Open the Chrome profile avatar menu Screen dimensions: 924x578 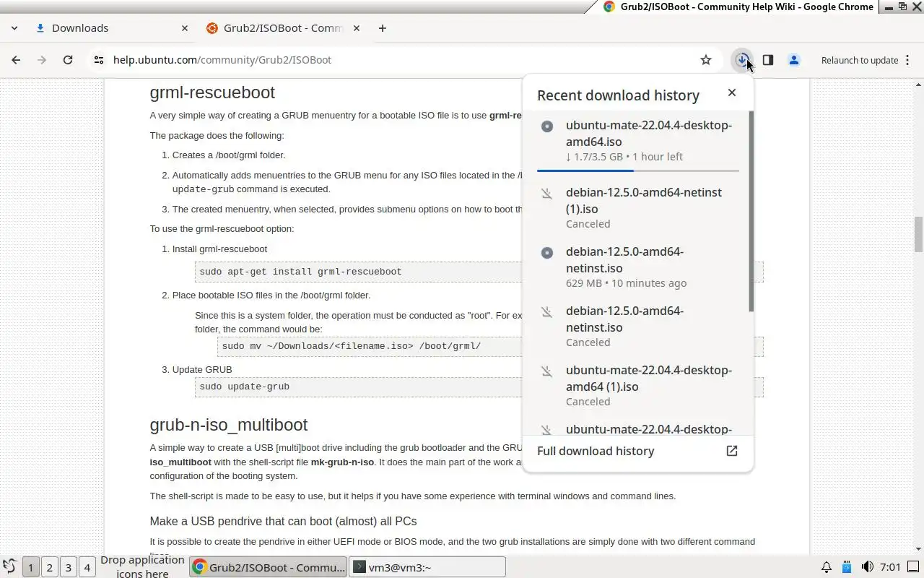click(x=794, y=60)
